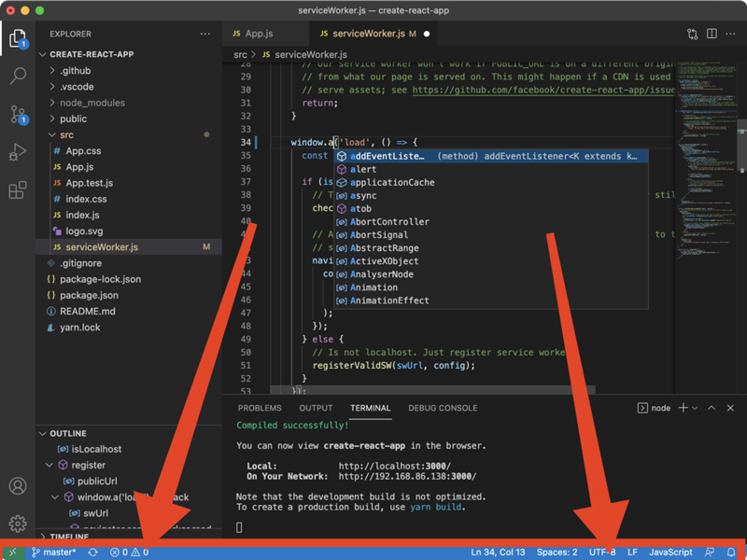Screen dimensions: 747x560
Task: Open the Extensions view
Action: [x=18, y=191]
